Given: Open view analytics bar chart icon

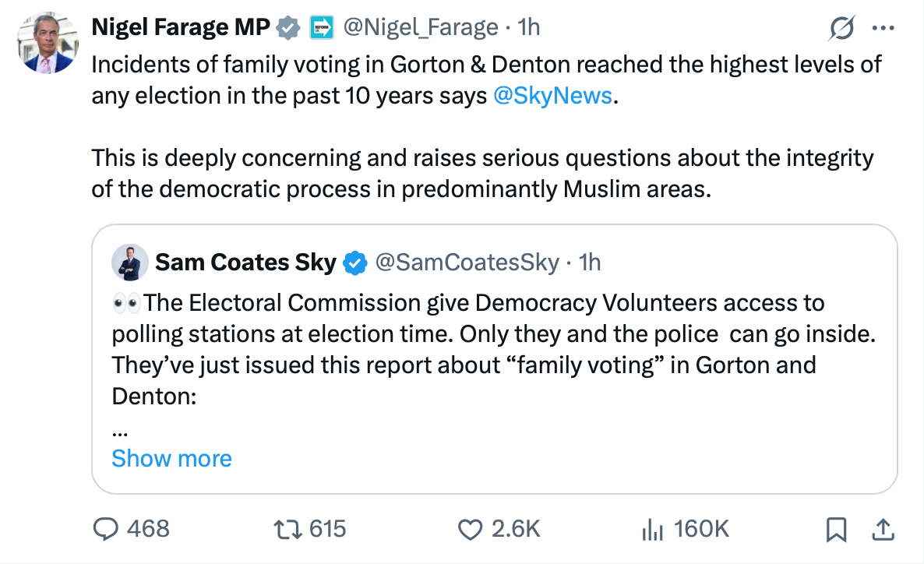Looking at the screenshot, I should coord(651,530).
